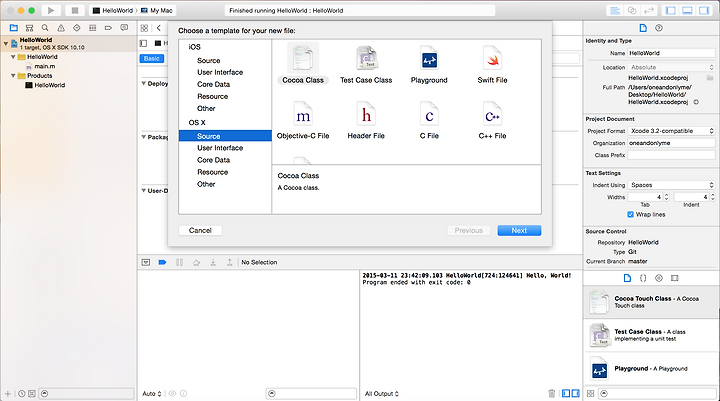Toggle the Utilities pane

(704, 11)
